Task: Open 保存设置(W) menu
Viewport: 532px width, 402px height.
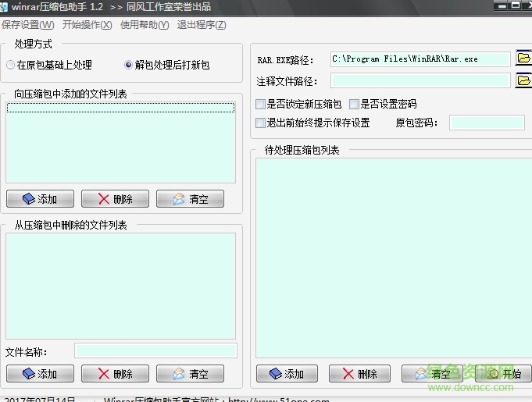Action: click(x=28, y=24)
